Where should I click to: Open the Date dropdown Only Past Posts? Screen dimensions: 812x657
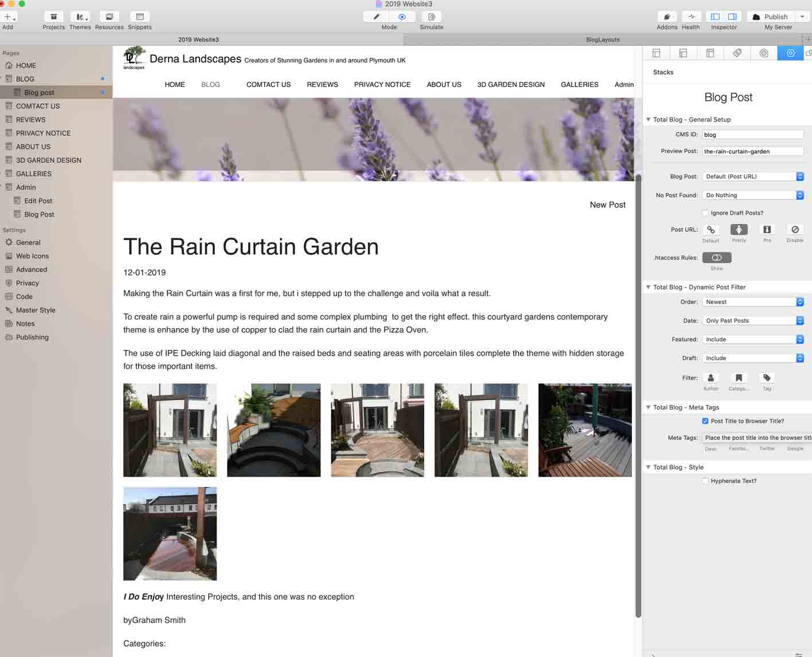[x=753, y=321]
